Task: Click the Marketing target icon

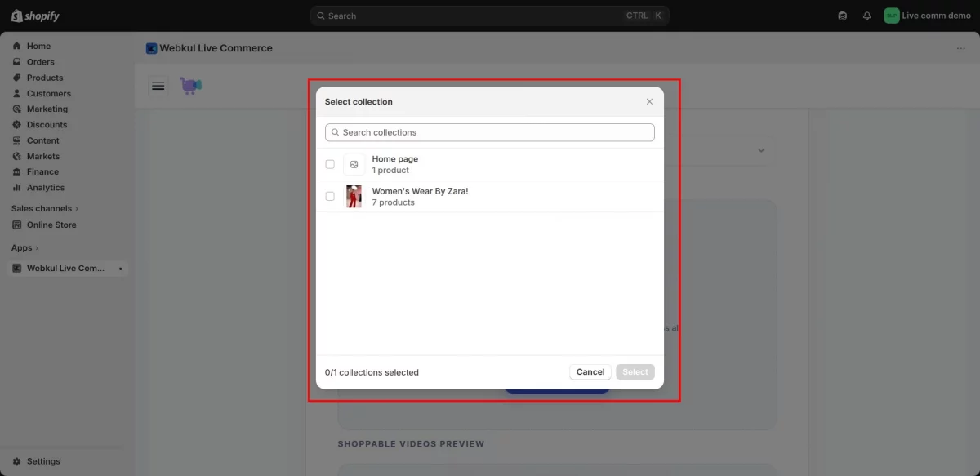Action: [17, 109]
